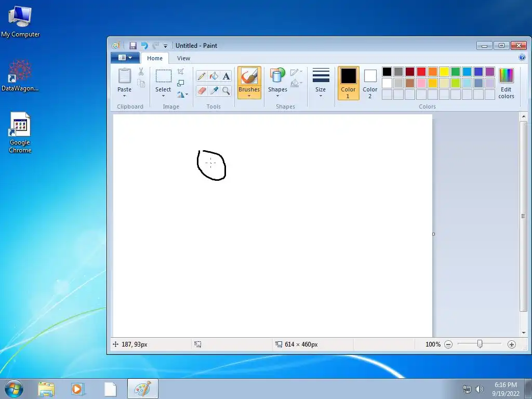This screenshot has height=399, width=532.
Task: Pick the pink color swatch
Action: 421,83
